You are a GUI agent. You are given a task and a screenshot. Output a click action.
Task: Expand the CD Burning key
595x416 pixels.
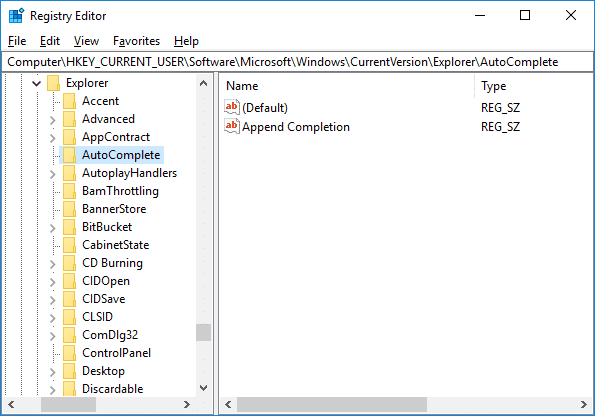coord(52,264)
